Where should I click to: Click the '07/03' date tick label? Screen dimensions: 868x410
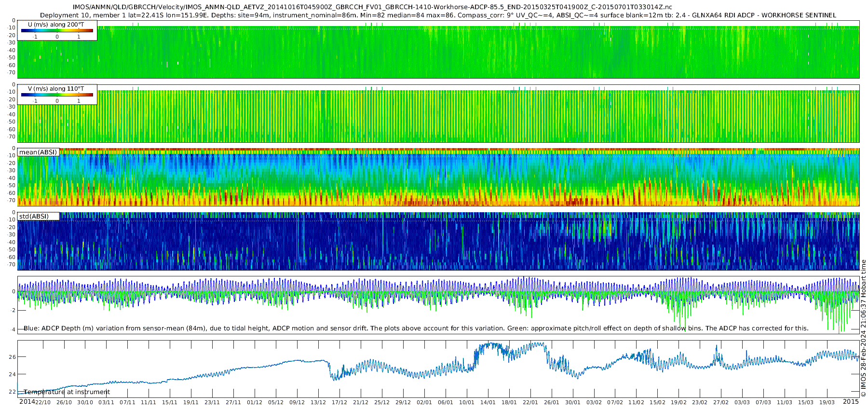[763, 402]
